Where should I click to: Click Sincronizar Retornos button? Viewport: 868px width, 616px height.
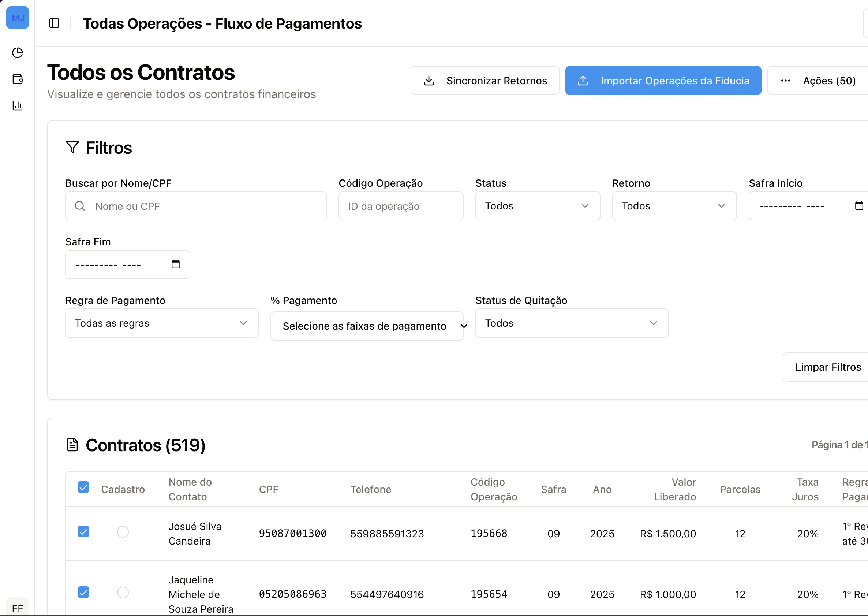(x=484, y=81)
